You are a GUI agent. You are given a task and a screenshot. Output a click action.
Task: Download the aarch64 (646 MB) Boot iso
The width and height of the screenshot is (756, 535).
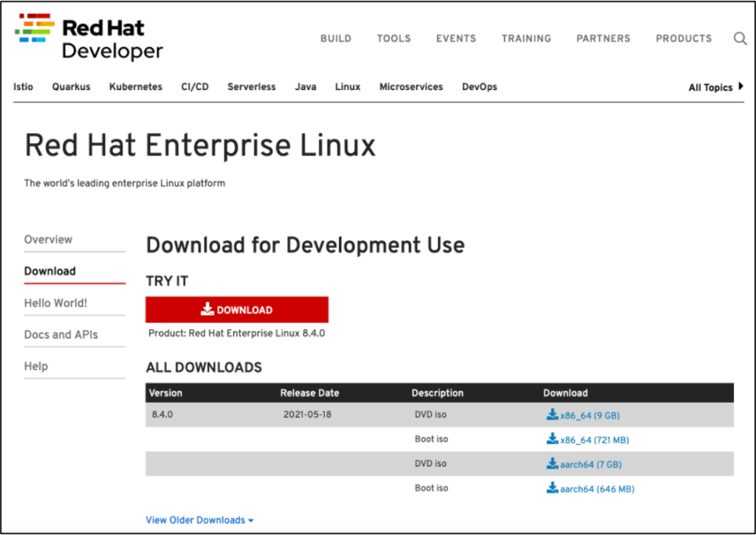[x=597, y=489]
